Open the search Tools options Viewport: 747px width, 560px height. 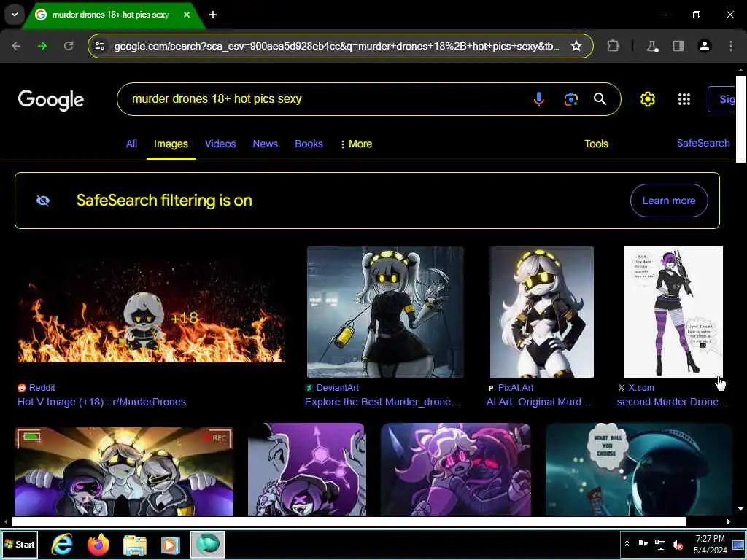pos(596,144)
